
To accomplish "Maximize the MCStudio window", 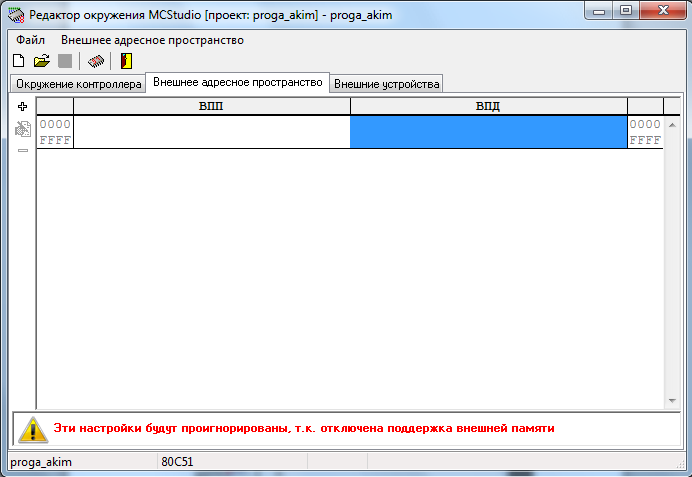I will coord(626,11).
